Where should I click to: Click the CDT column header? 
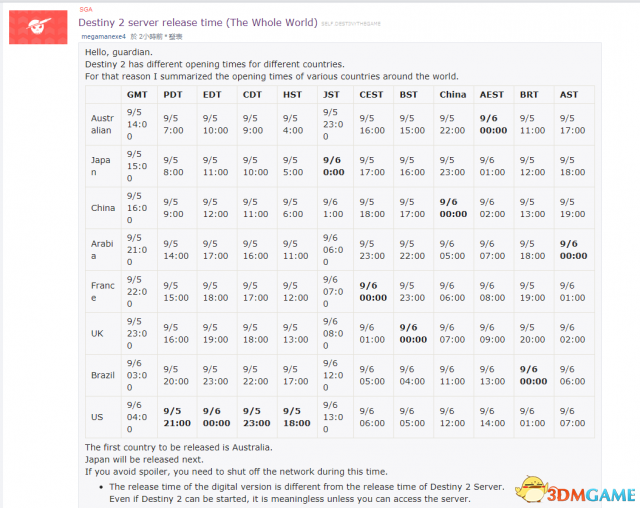[x=252, y=95]
